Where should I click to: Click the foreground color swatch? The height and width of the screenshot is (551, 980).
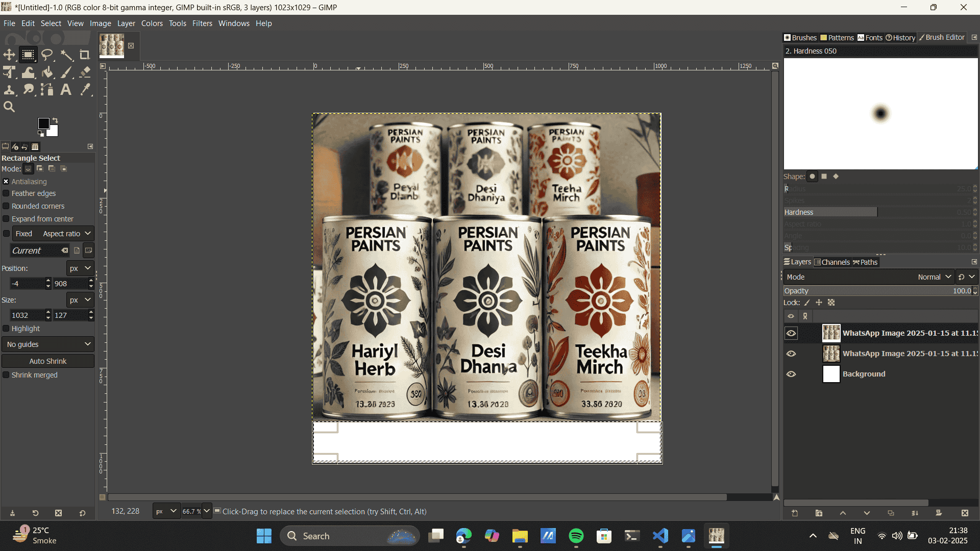[44, 123]
